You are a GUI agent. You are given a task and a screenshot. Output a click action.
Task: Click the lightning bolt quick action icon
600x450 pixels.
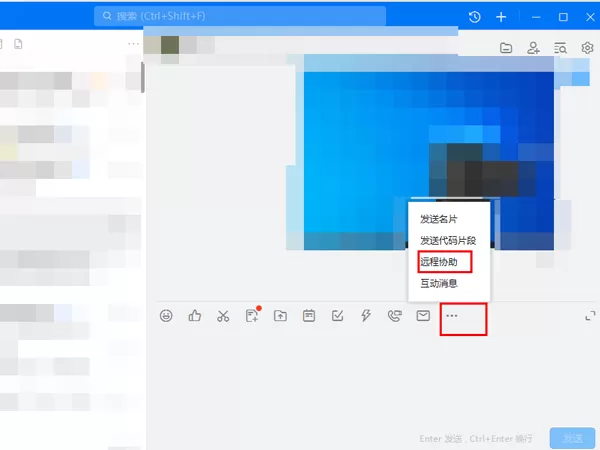point(366,316)
